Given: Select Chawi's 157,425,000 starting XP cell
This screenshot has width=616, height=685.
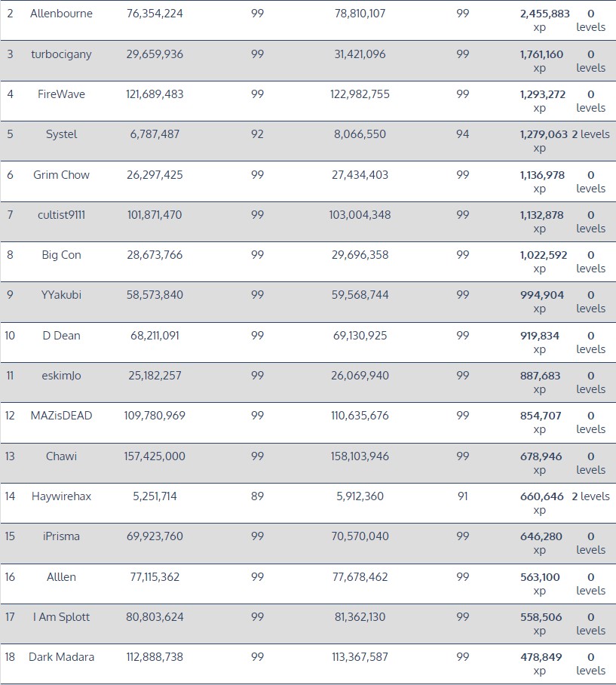Looking at the screenshot, I should click(155, 456).
